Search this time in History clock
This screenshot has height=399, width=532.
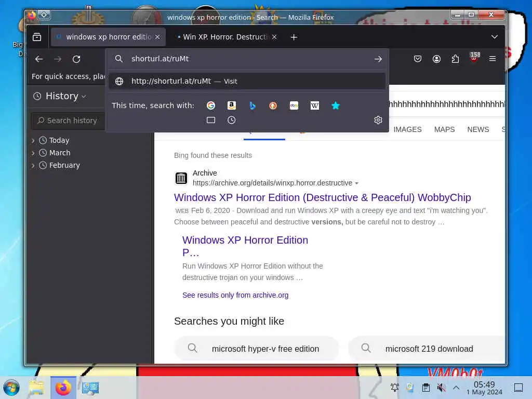tap(231, 120)
